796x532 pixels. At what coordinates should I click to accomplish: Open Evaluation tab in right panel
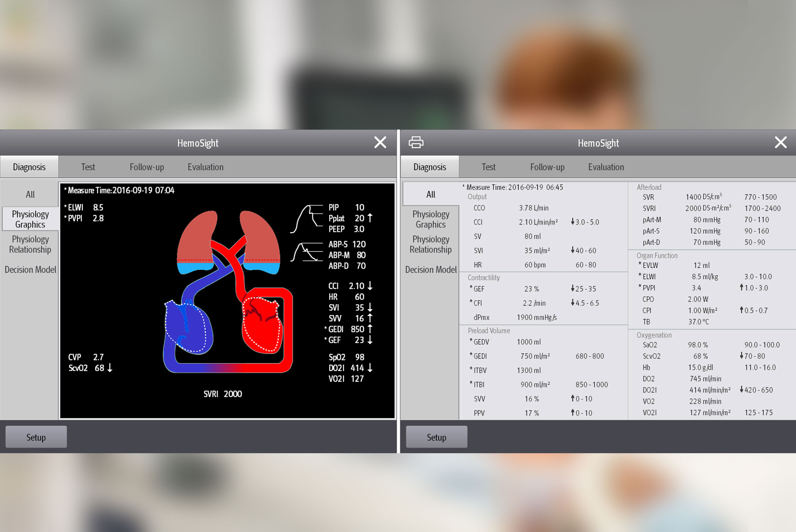coord(606,167)
